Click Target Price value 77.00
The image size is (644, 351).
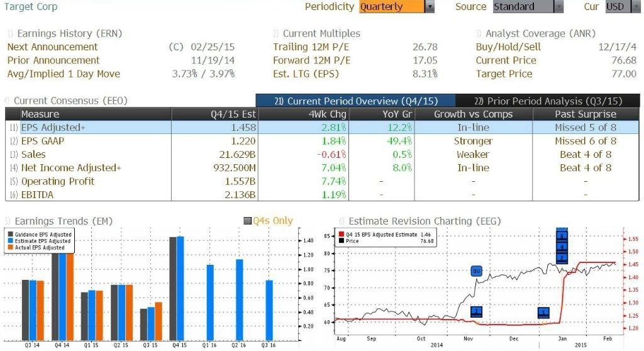point(624,74)
